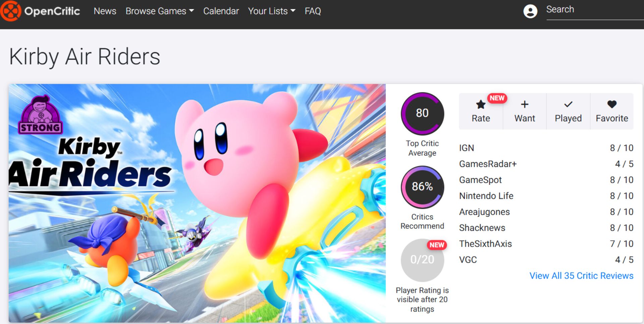Navigate to the Calendar section
The width and height of the screenshot is (644, 324).
coord(221,11)
